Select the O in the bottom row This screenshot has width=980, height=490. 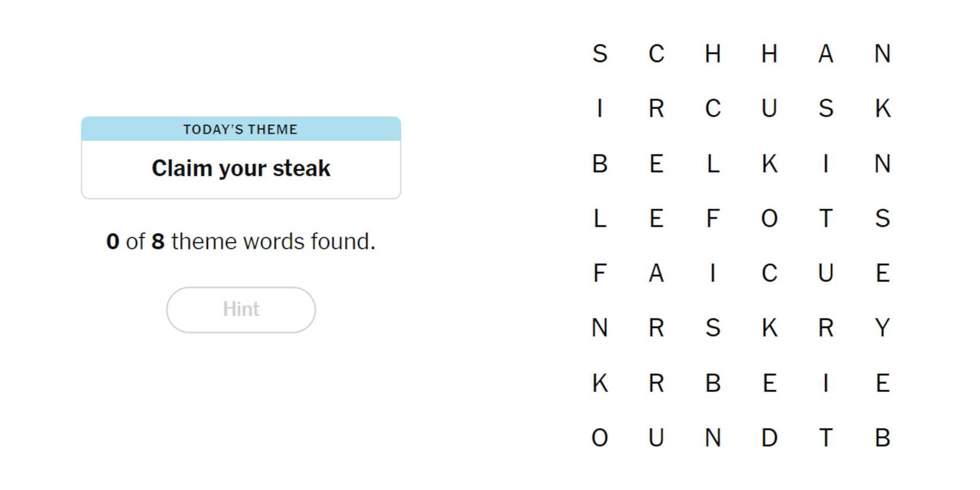click(600, 438)
